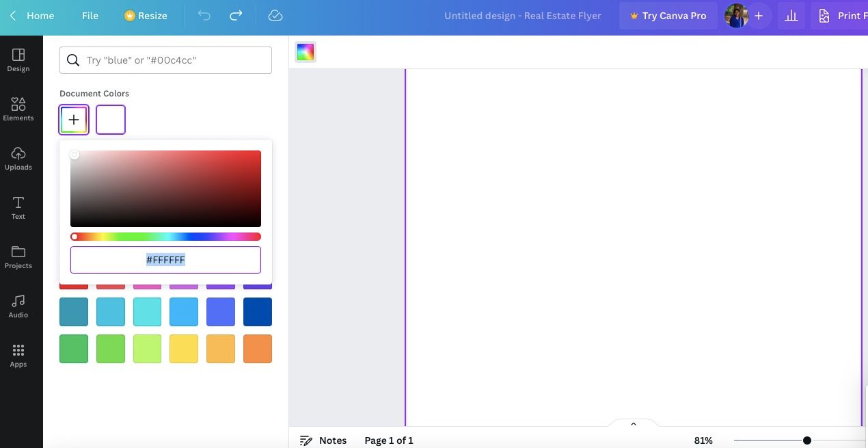Open the Audio panel

pos(18,306)
